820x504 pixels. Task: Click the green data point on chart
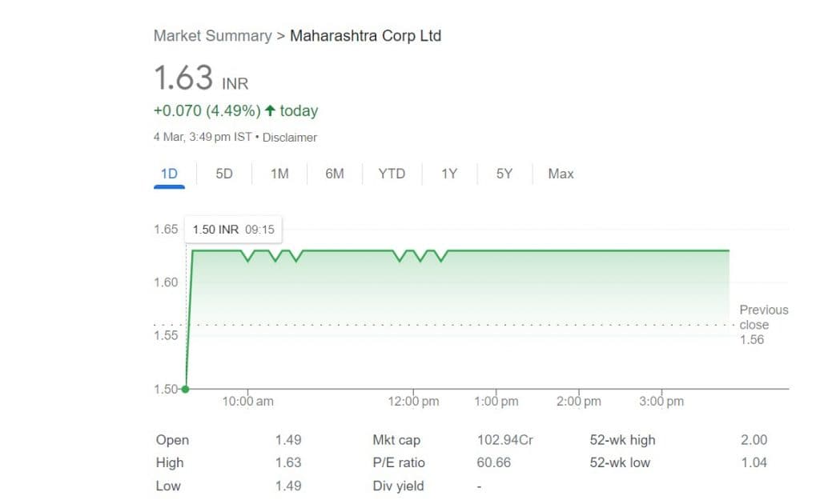[x=186, y=390]
